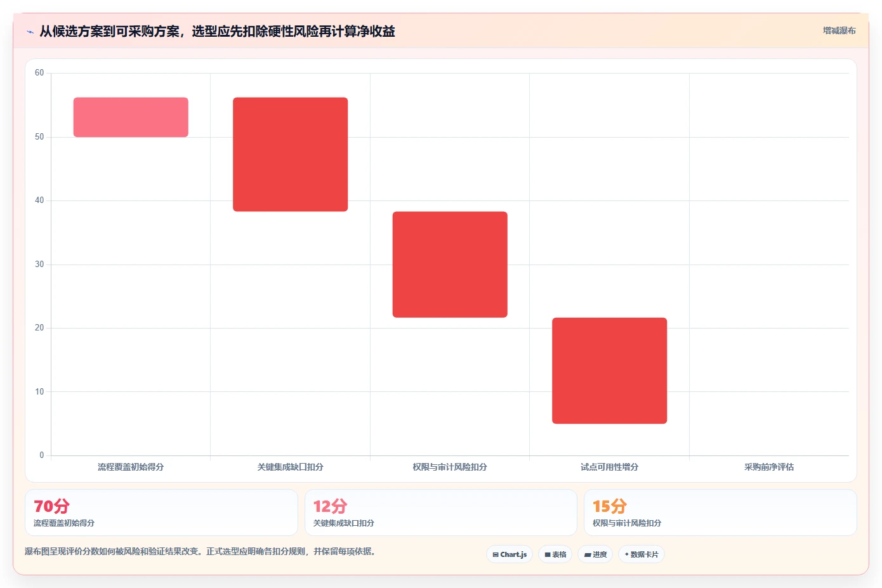The height and width of the screenshot is (588, 882).
Task: Click the x-axis label 流程覆盖初始得分
Action: pos(131,467)
